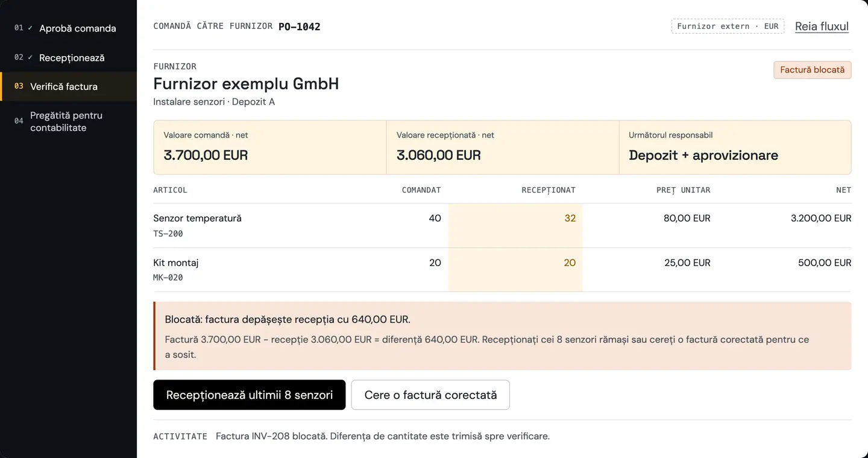Click the NET column header

(844, 190)
